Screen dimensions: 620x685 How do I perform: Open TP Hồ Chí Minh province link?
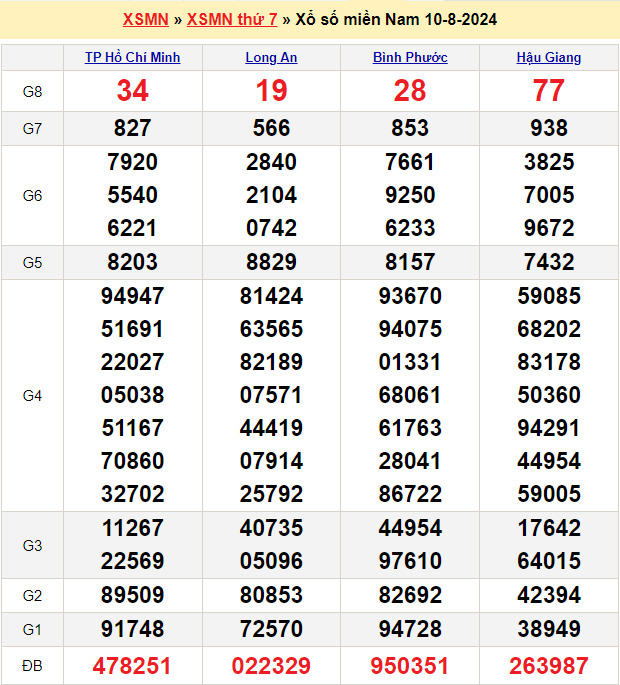pyautogui.click(x=133, y=58)
